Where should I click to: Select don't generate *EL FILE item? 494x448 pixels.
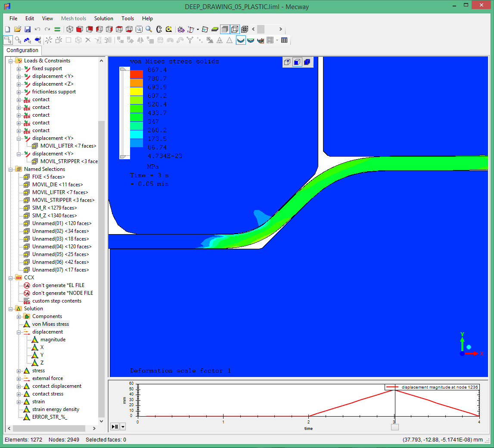click(58, 285)
